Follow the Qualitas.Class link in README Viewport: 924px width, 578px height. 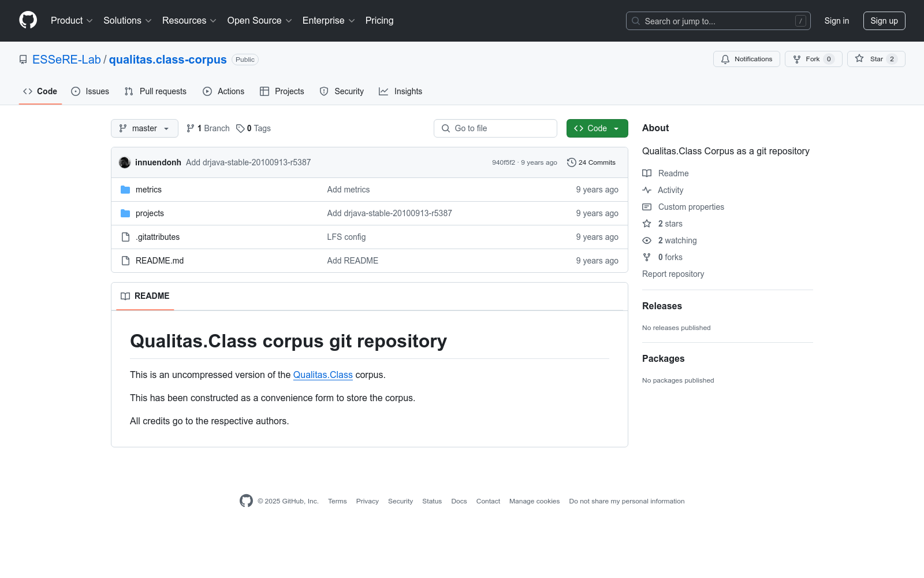[x=323, y=375]
